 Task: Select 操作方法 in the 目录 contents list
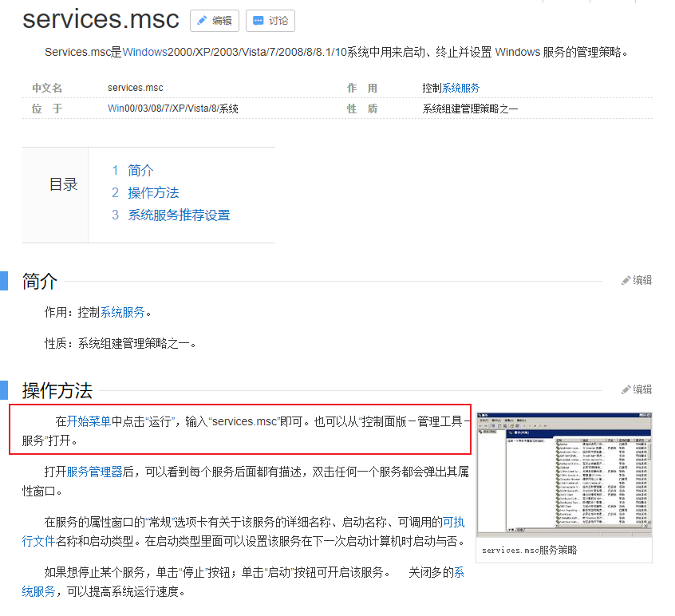click(154, 193)
